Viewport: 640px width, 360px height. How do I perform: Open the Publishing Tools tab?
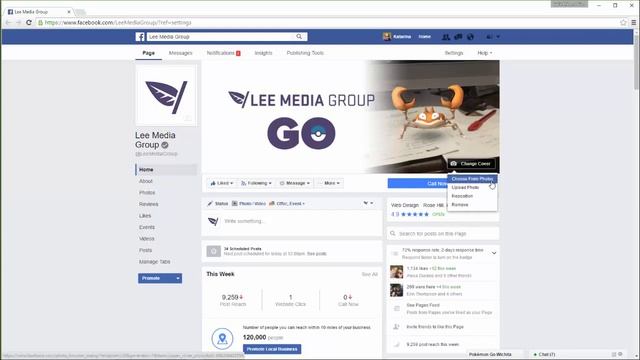point(305,53)
